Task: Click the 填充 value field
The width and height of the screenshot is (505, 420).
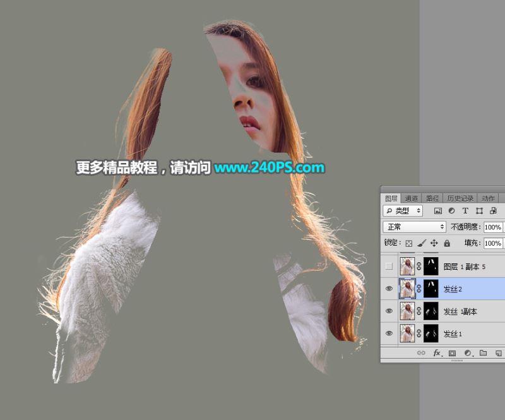Action: (493, 243)
